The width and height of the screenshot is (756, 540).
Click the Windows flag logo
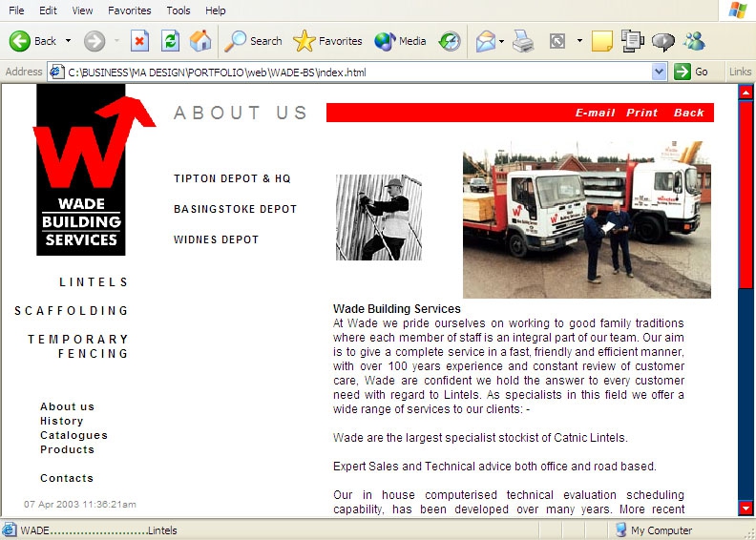point(737,10)
